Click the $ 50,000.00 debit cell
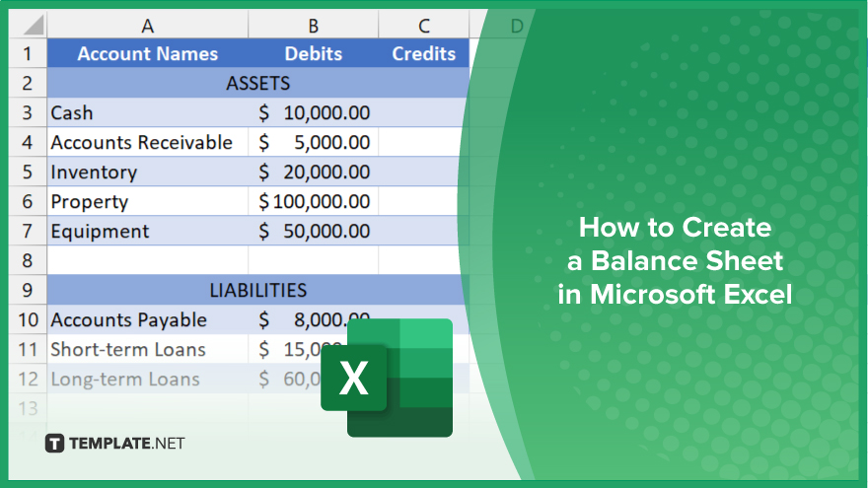The image size is (868, 488). [x=314, y=231]
